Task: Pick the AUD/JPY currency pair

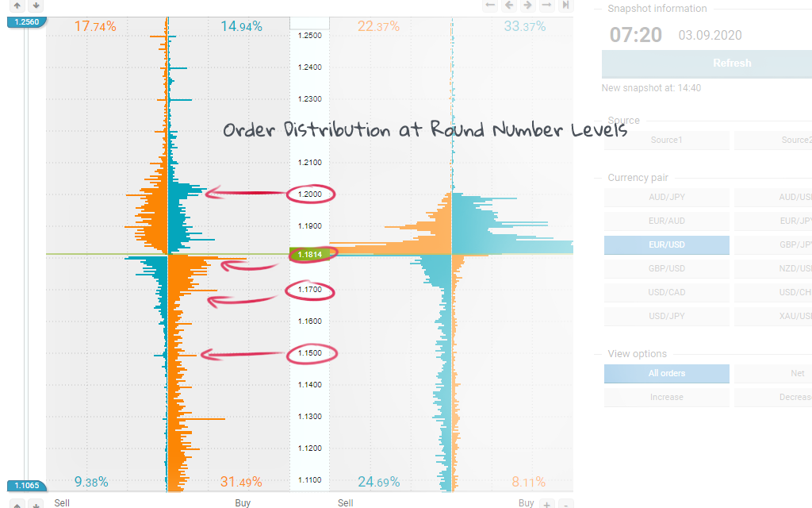Action: pos(666,197)
